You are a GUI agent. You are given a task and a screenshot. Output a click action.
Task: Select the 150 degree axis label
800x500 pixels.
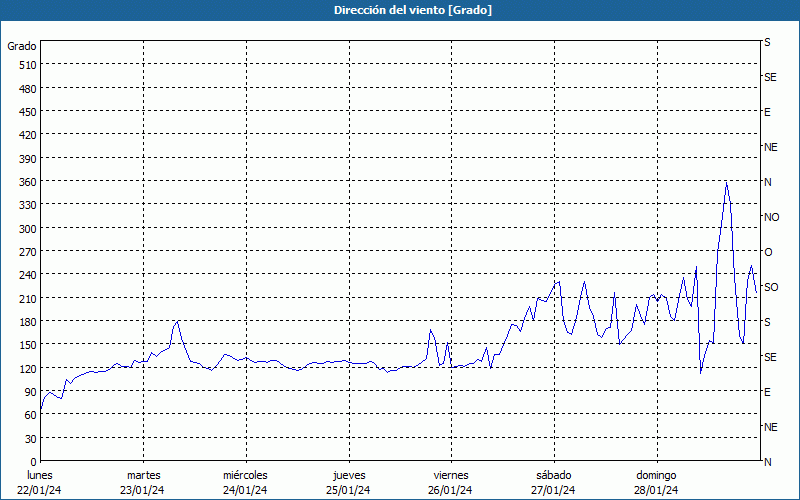(x=28, y=345)
